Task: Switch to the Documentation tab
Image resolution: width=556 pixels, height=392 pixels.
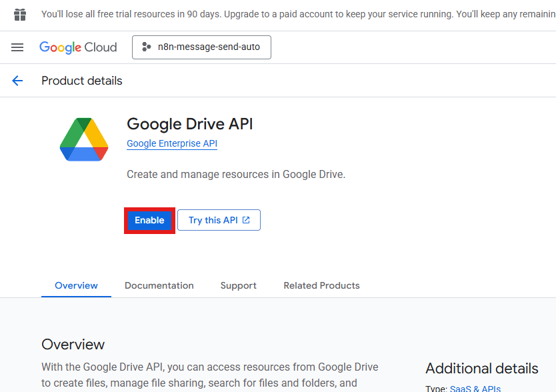Action: pyautogui.click(x=159, y=285)
